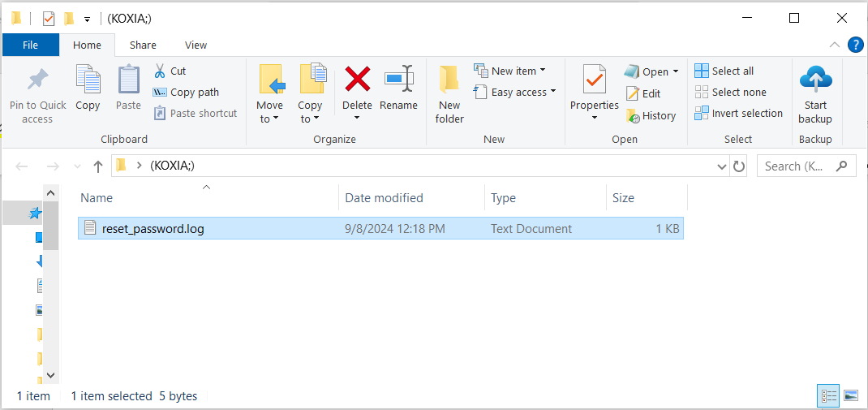Screen dimensions: 868x410
Task: Click the Paste clipboard icon
Action: coord(128,80)
